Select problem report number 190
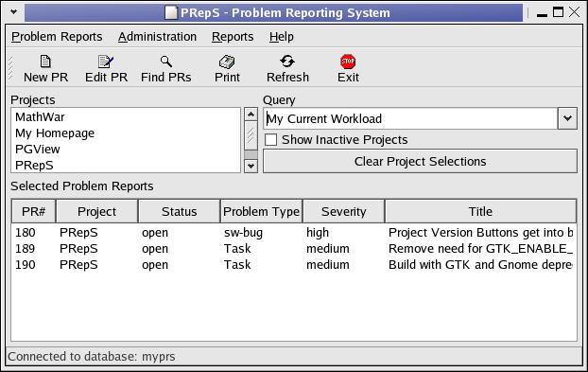Screen dimensions: 588x372 point(26,265)
